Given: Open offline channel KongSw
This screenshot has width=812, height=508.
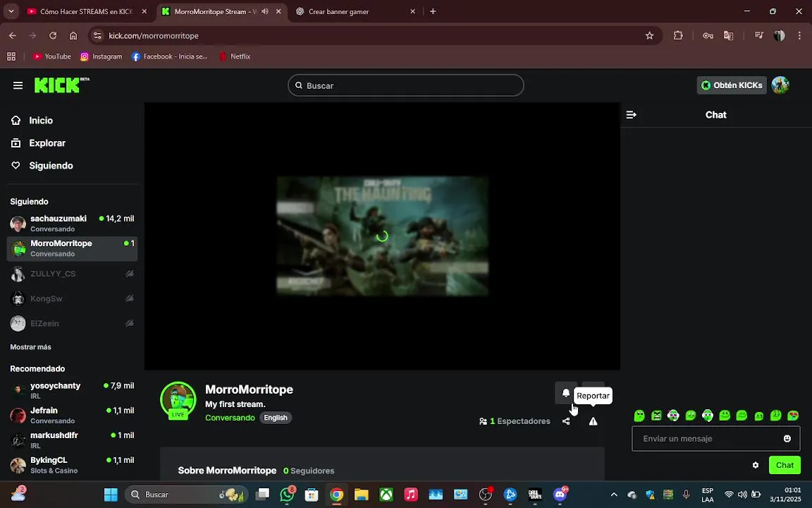Looking at the screenshot, I should click(x=72, y=298).
